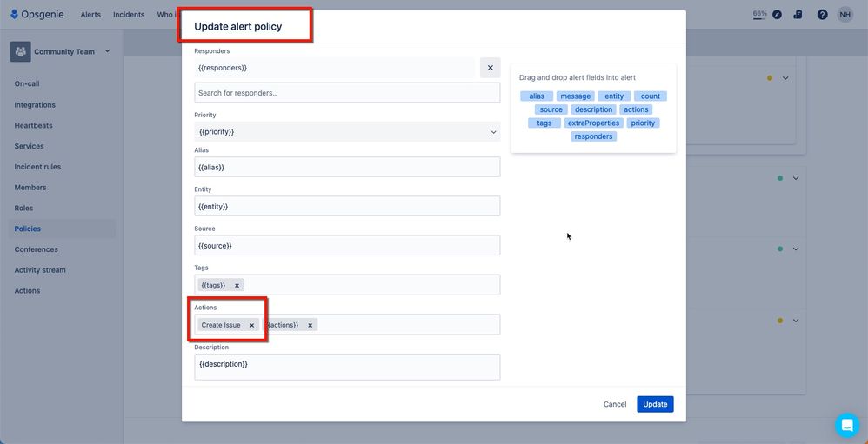Image resolution: width=868 pixels, height=444 pixels.
Task: Click the Search for responders field
Action: click(347, 93)
